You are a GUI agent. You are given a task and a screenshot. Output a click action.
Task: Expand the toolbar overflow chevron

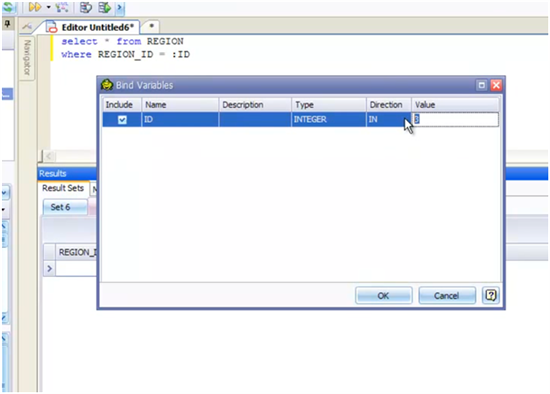click(120, 7)
